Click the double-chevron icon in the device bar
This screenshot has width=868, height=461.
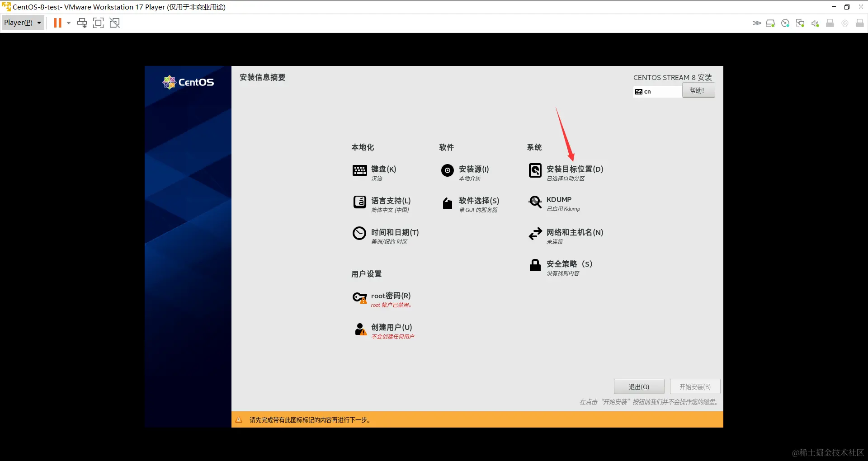(756, 23)
